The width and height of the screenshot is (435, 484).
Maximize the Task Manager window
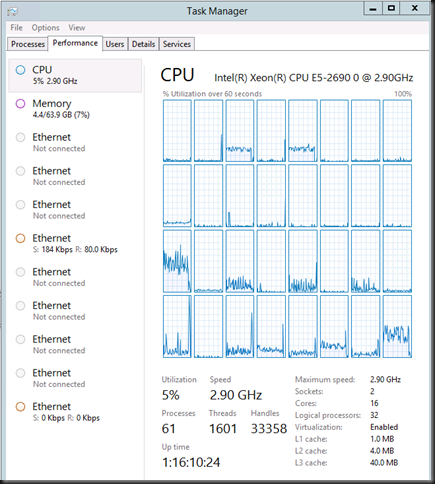point(391,8)
